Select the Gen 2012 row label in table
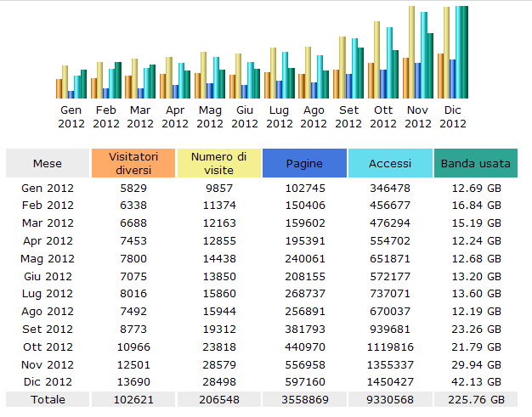 click(x=48, y=189)
